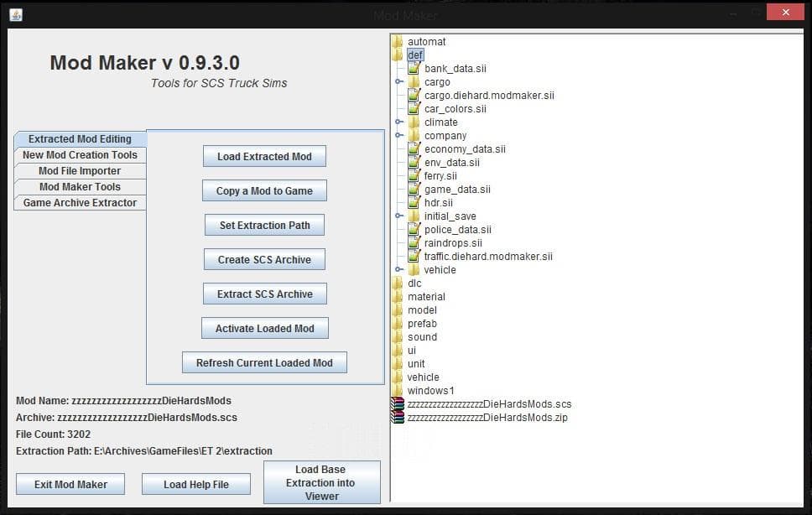The image size is (812, 515).
Task: Click Copy a Mod to Game
Action: point(264,191)
